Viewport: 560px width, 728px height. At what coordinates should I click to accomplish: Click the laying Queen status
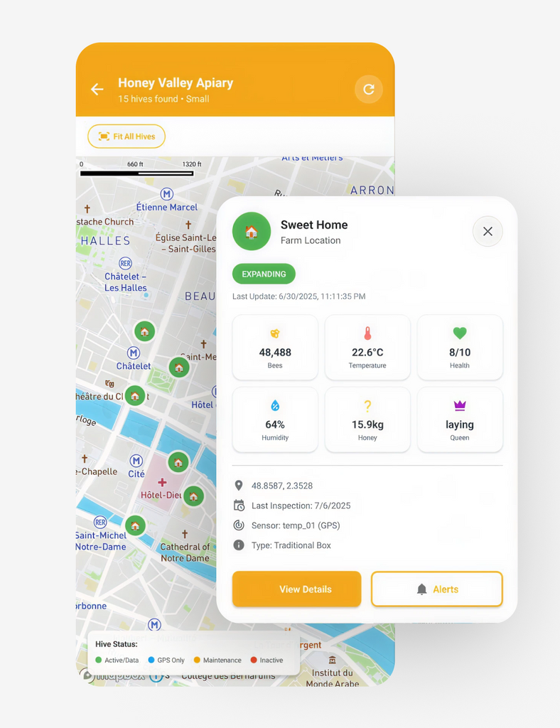tap(460, 425)
